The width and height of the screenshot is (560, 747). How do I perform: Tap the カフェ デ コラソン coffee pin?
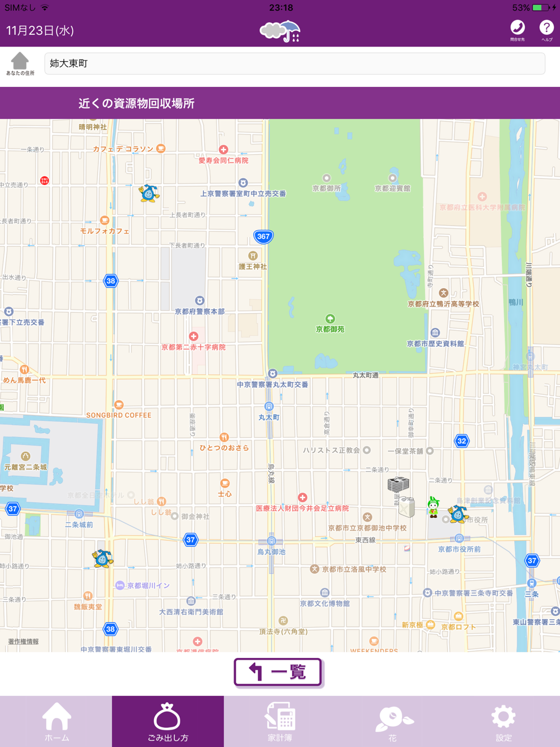(161, 149)
